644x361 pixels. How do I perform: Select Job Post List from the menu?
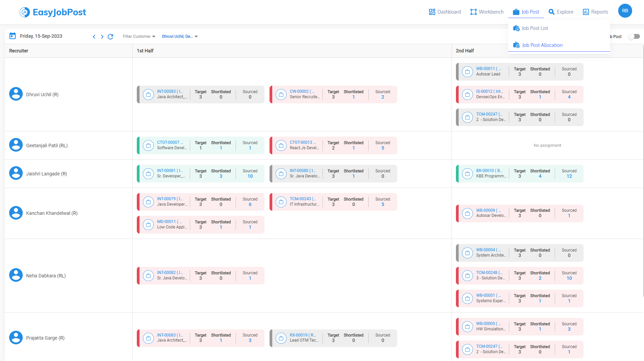click(x=535, y=28)
